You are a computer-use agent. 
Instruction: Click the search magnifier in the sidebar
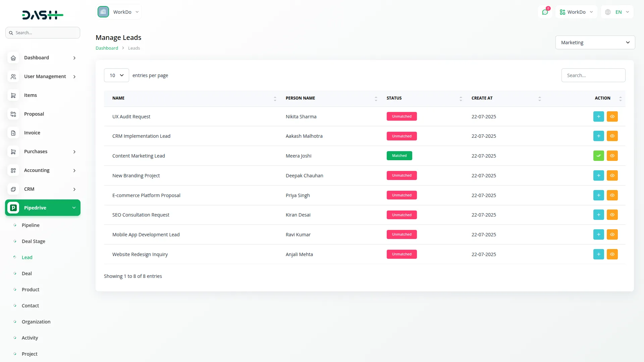11,33
